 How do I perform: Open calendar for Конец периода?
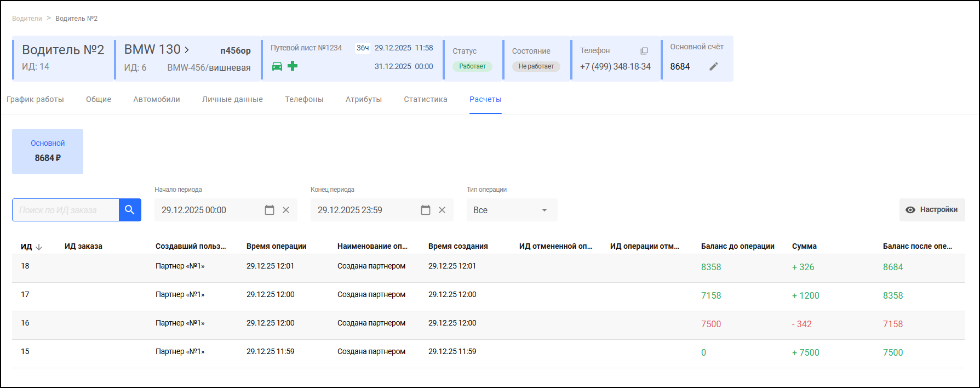(426, 210)
